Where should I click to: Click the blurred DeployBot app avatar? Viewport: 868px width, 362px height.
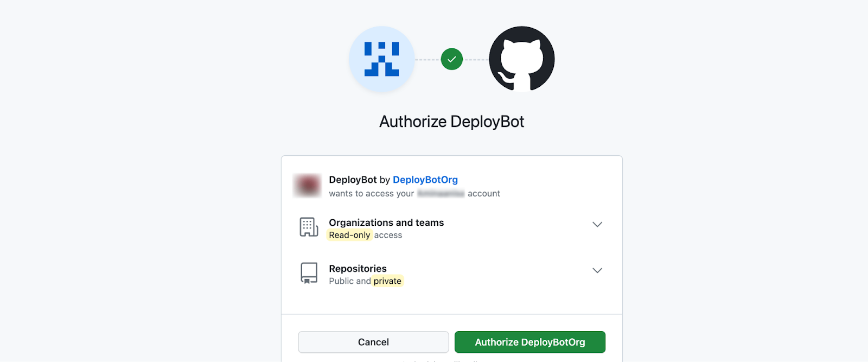pyautogui.click(x=308, y=186)
